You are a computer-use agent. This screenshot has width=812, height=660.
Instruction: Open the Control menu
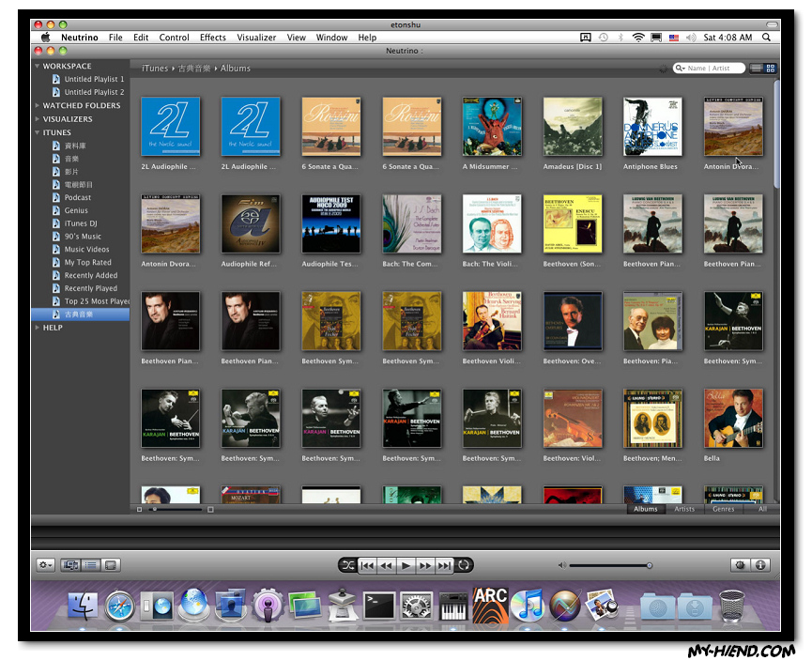[x=174, y=38]
